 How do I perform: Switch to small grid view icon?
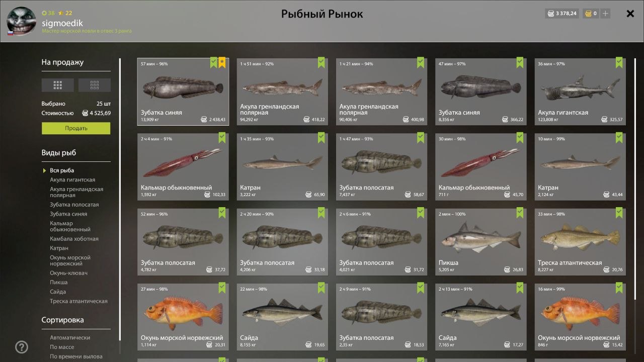[95, 85]
